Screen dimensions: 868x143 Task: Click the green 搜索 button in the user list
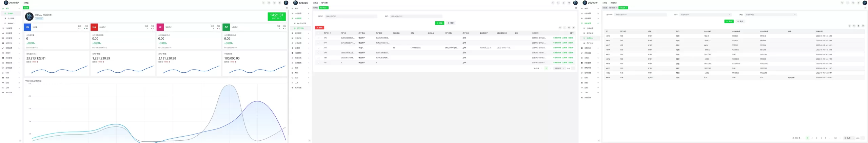pos(439,23)
